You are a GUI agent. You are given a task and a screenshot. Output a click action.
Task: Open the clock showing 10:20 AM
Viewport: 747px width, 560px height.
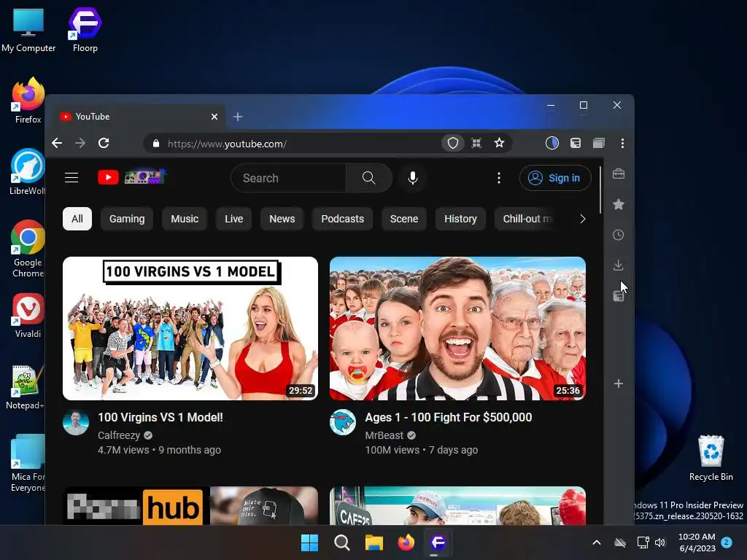[697, 542]
